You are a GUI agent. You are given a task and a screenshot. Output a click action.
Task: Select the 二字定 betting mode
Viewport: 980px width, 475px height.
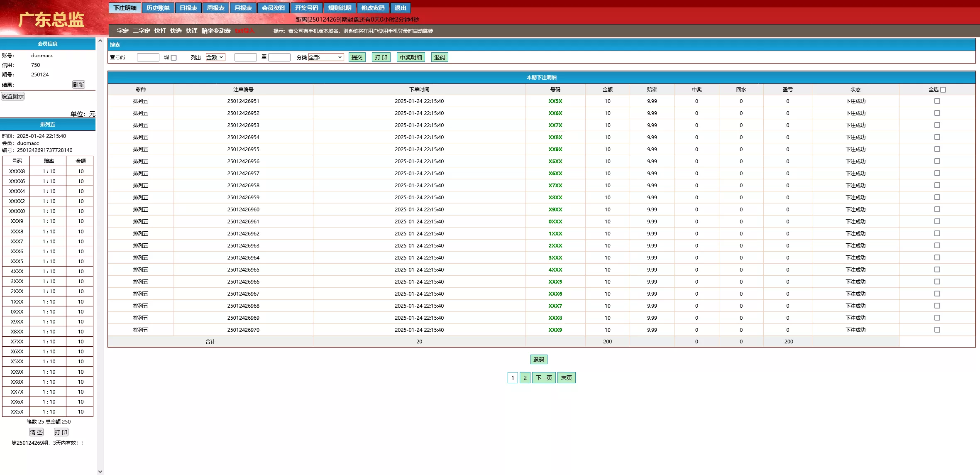pos(142,31)
